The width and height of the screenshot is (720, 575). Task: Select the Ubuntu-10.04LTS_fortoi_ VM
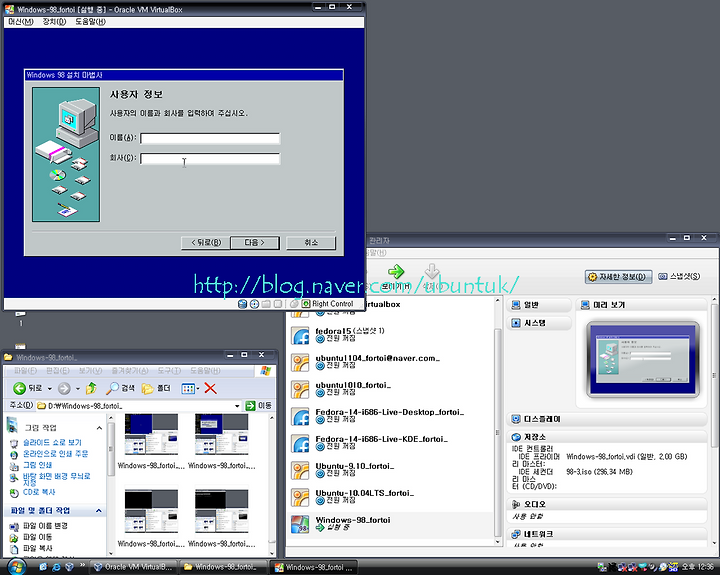390,497
